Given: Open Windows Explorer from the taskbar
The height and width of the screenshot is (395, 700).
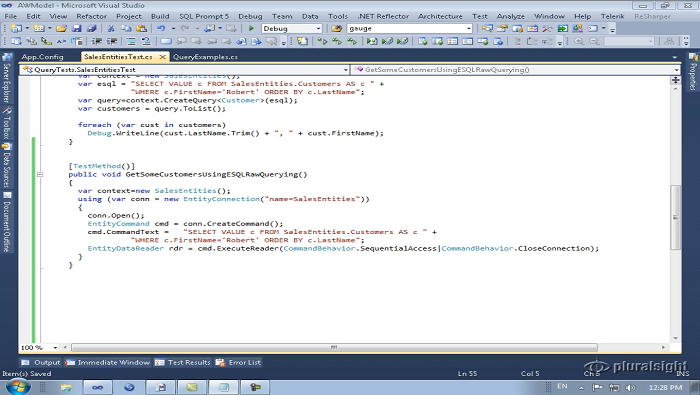Looking at the screenshot, I should click(66, 387).
